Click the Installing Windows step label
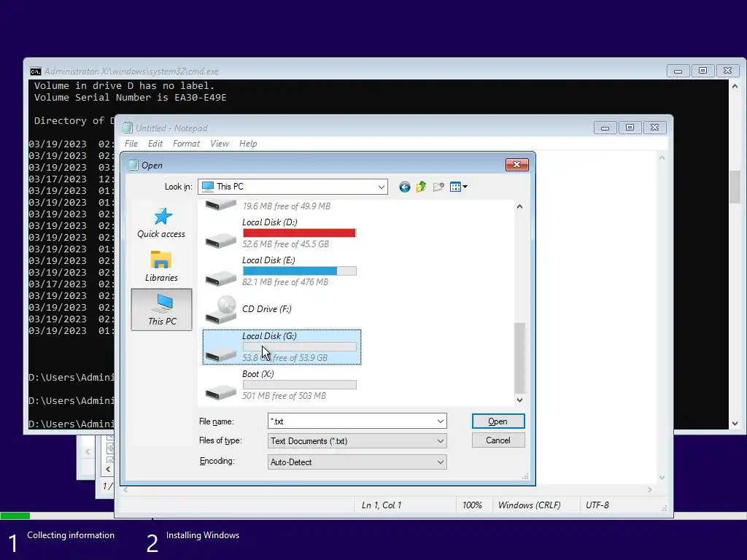Image resolution: width=747 pixels, height=560 pixels. pos(203,535)
